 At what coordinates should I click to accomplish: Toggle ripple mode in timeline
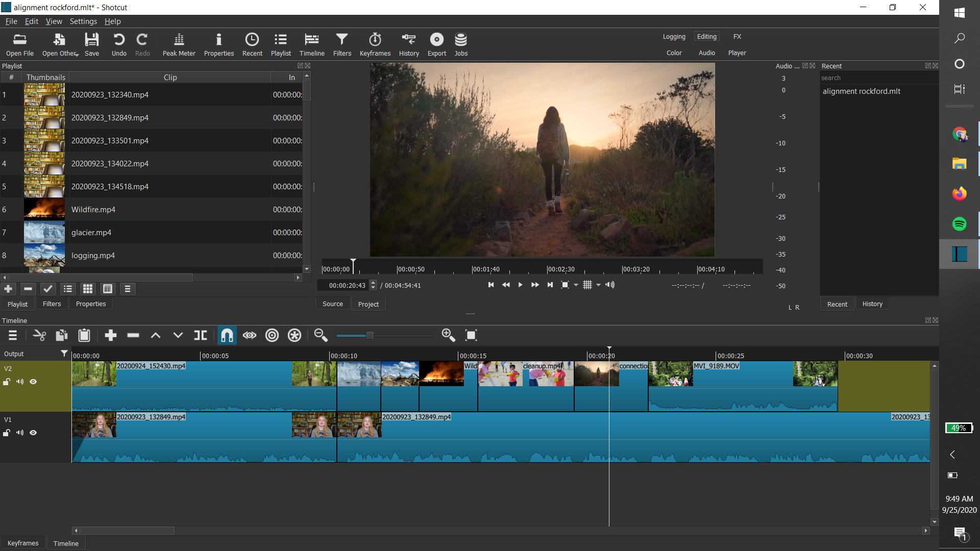click(x=272, y=335)
